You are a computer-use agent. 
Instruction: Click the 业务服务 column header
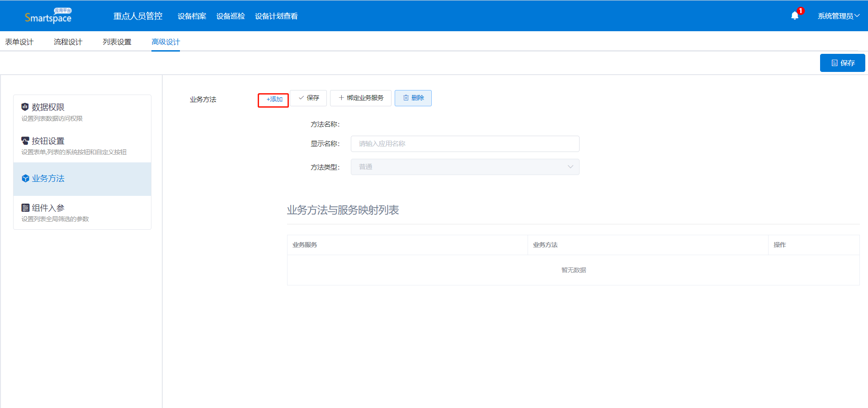point(407,245)
